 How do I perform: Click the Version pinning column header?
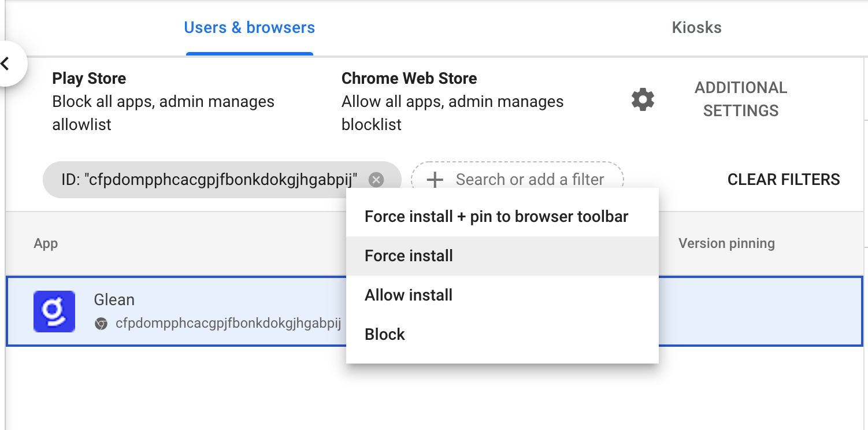pyautogui.click(x=726, y=243)
